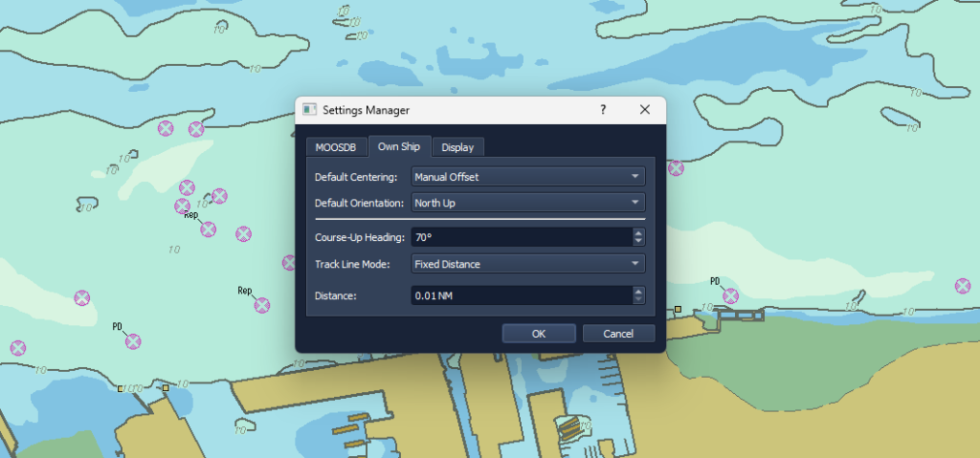Decrease the Distance value with down arrow
The image size is (980, 458).
pyautogui.click(x=638, y=300)
